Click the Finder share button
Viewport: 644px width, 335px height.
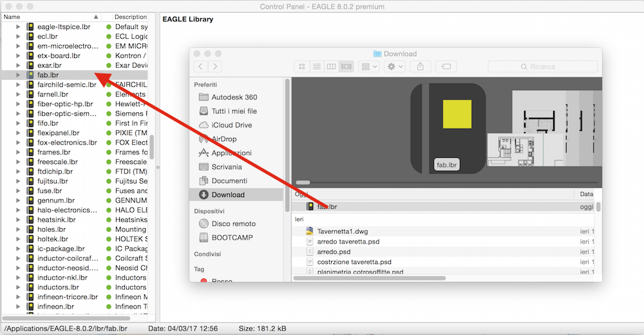click(420, 66)
